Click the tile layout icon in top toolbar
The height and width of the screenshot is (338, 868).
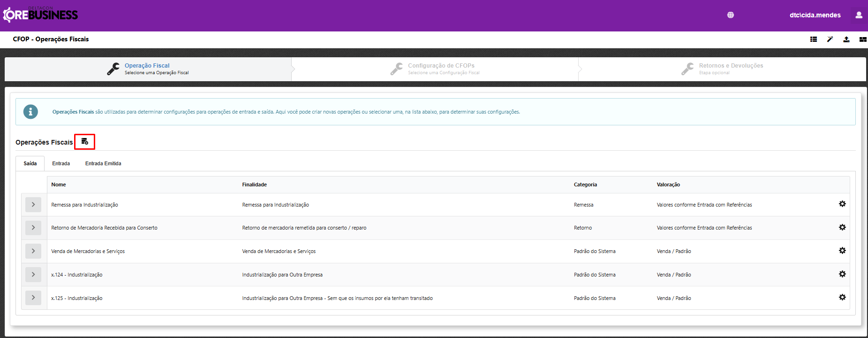pyautogui.click(x=862, y=39)
